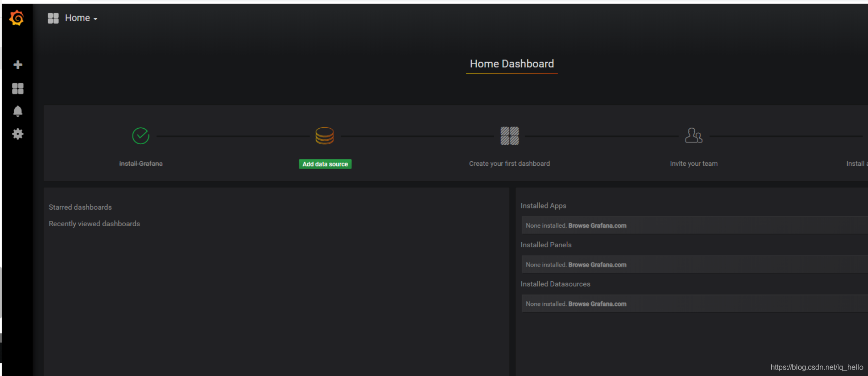Click the struck-through Install Grafana step

pyautogui.click(x=141, y=163)
